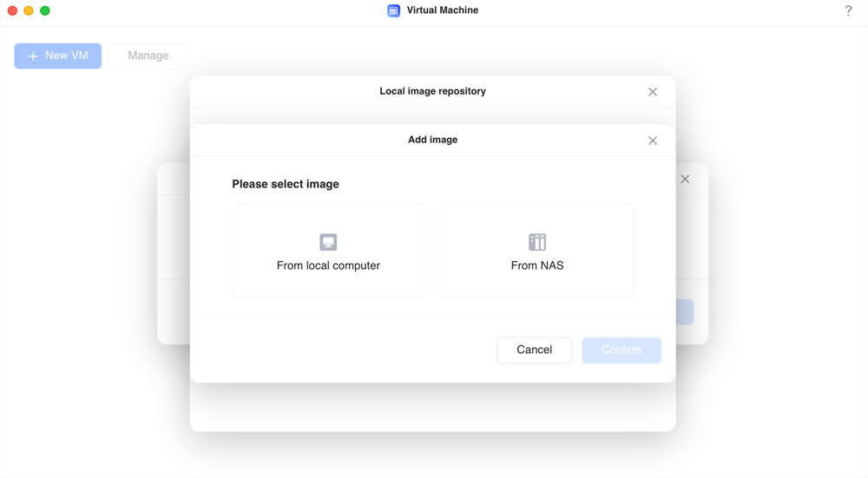Click the Local image repository title
Viewport: 868px width, 478px height.
pos(433,91)
